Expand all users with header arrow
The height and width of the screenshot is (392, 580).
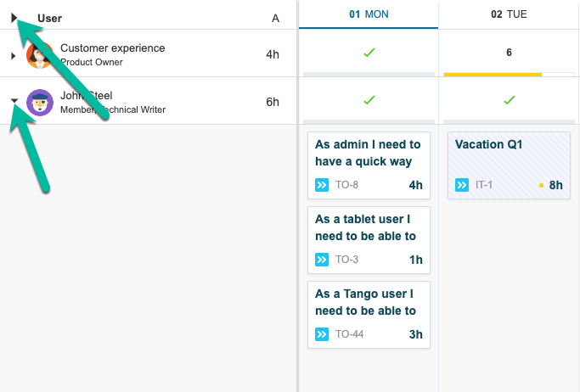[x=14, y=17]
